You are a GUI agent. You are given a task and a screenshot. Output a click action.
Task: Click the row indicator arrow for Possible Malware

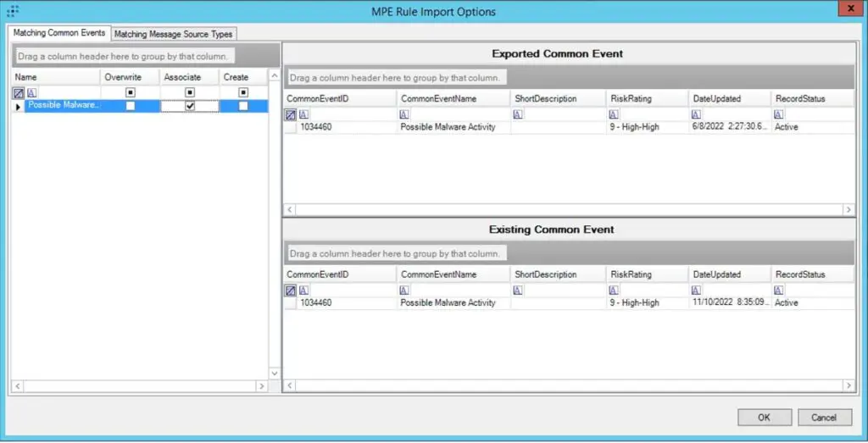click(19, 106)
